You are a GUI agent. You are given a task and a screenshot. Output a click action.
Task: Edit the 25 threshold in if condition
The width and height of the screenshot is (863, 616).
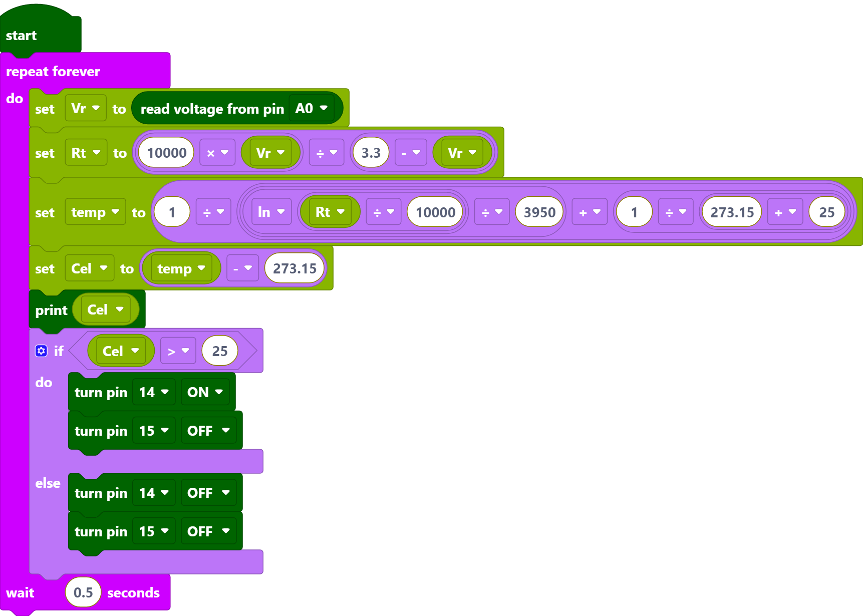[x=220, y=351]
